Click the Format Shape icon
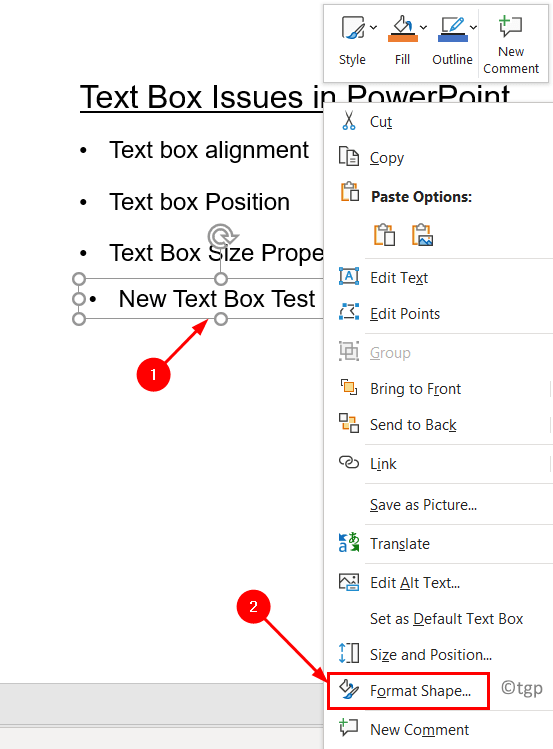The height and width of the screenshot is (749, 553). (349, 689)
